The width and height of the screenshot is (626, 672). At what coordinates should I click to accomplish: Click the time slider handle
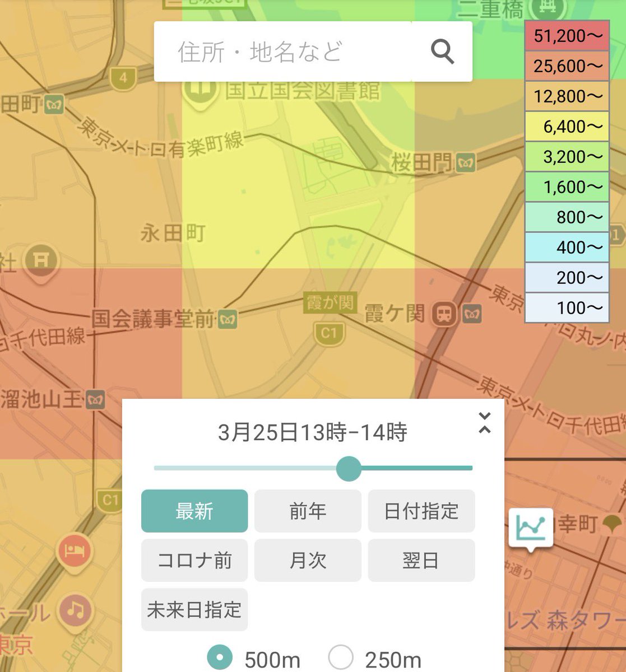click(x=349, y=468)
